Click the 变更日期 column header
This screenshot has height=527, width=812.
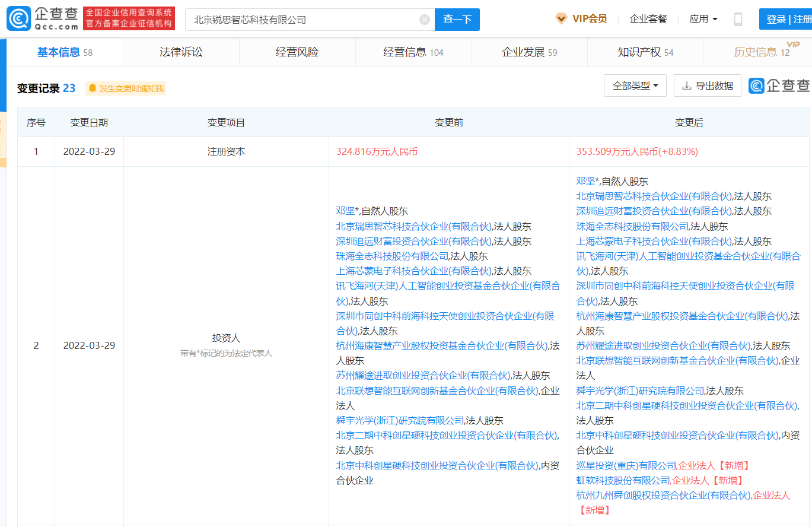89,122
